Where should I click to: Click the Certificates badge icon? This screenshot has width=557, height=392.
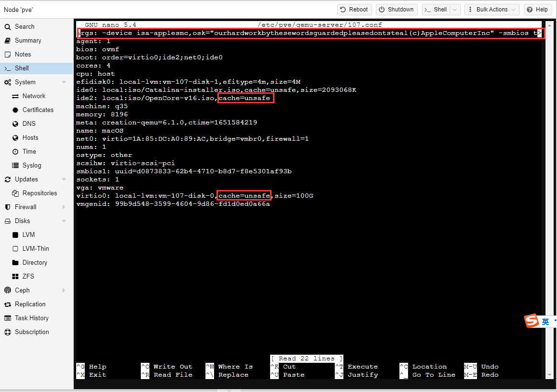[x=15, y=110]
